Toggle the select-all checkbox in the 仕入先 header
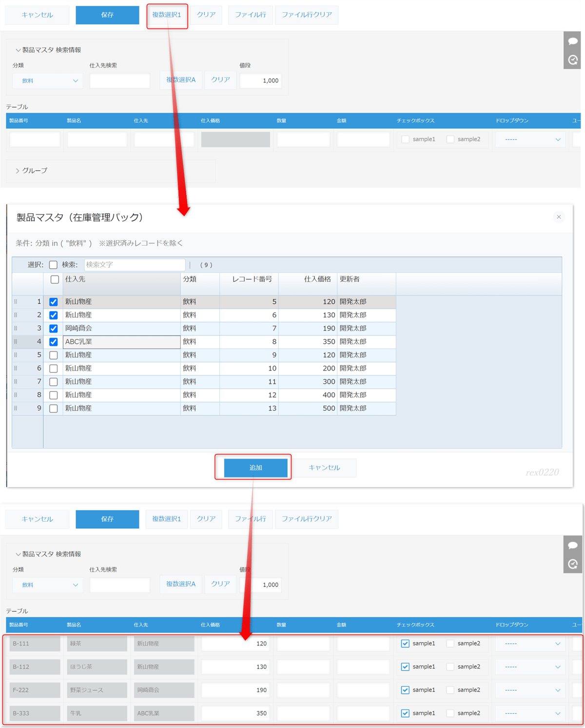The width and height of the screenshot is (585, 728). (55, 279)
